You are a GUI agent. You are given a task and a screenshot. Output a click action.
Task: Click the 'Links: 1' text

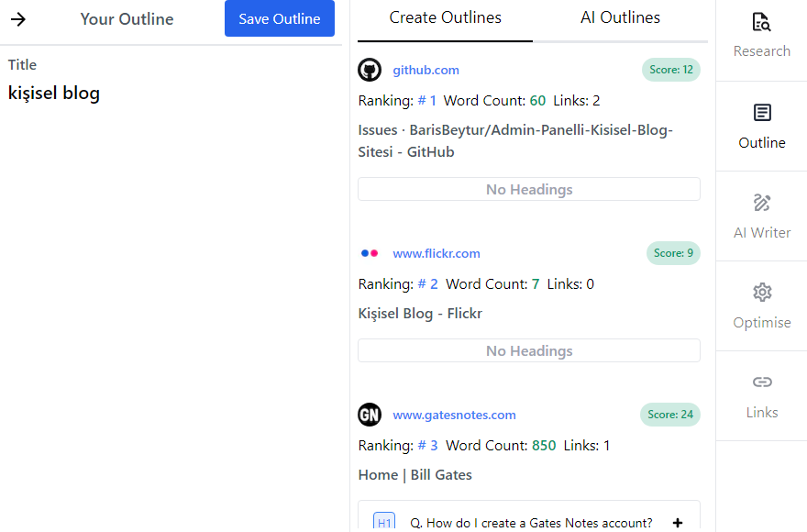point(587,446)
